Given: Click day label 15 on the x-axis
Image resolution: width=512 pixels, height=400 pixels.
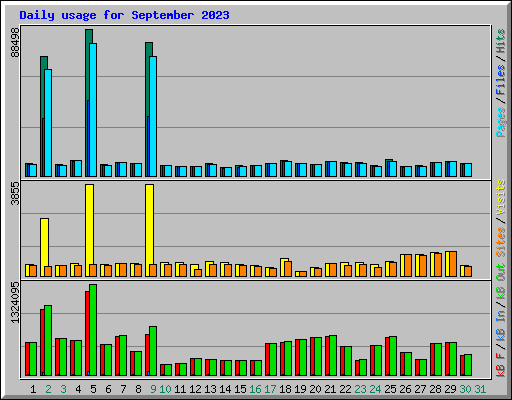Looking at the screenshot, I should click(240, 389).
